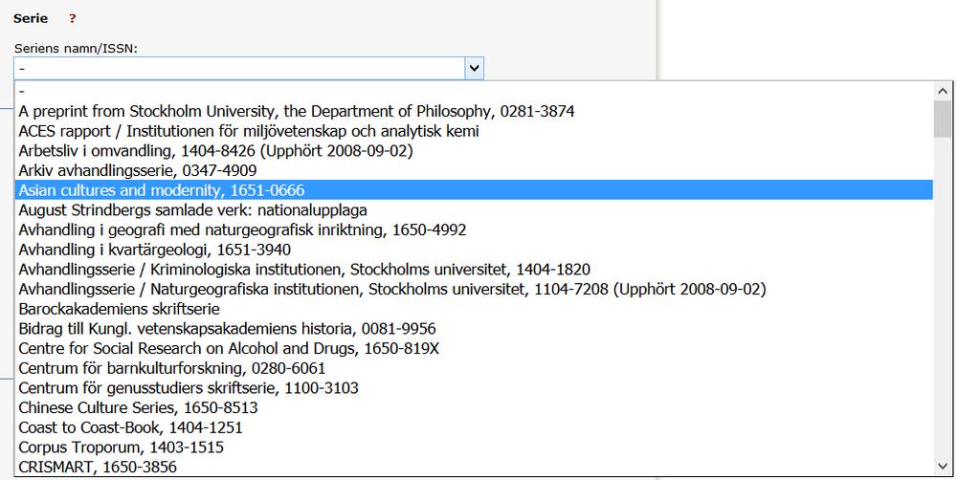Select 'Coast to Coast-Book, 1404-1251'
Image resolution: width=980 pixels, height=480 pixels.
(474, 427)
